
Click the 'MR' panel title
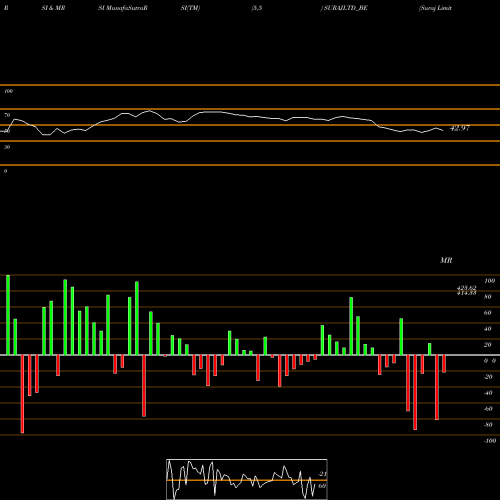pyautogui.click(x=446, y=260)
